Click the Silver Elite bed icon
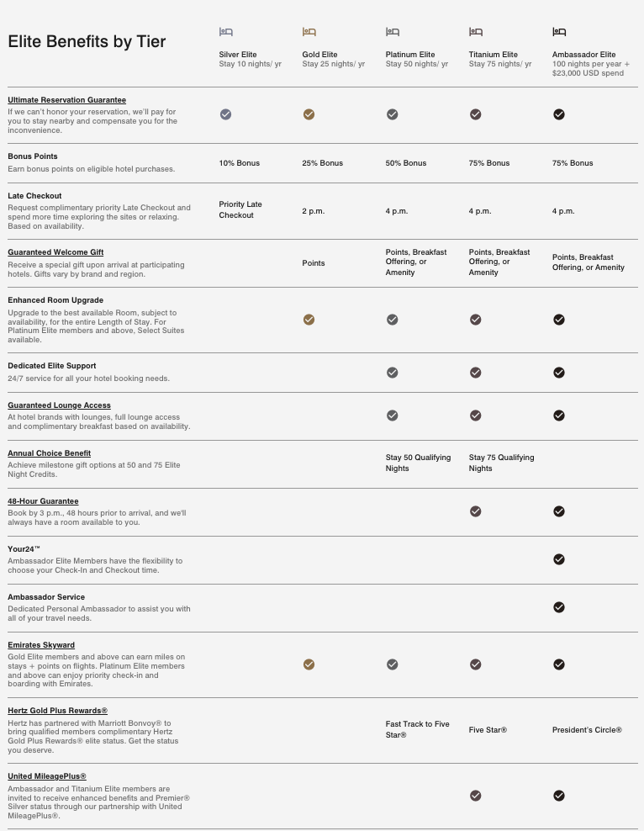This screenshot has height=831, width=644. [225, 32]
